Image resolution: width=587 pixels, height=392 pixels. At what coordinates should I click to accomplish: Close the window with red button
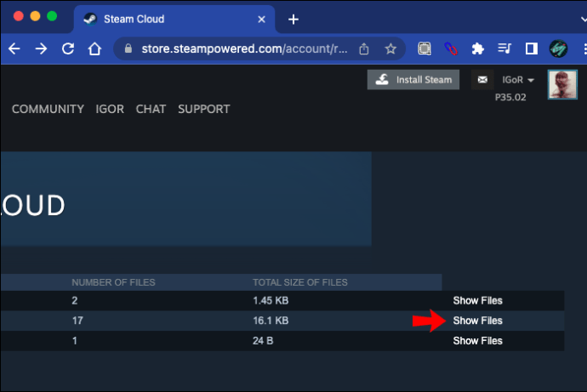coord(19,16)
